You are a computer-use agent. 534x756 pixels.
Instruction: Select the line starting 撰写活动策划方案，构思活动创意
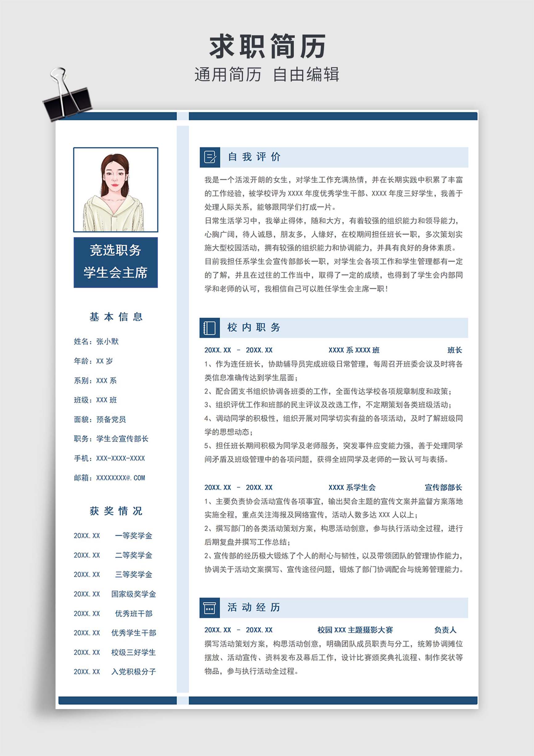334,644
